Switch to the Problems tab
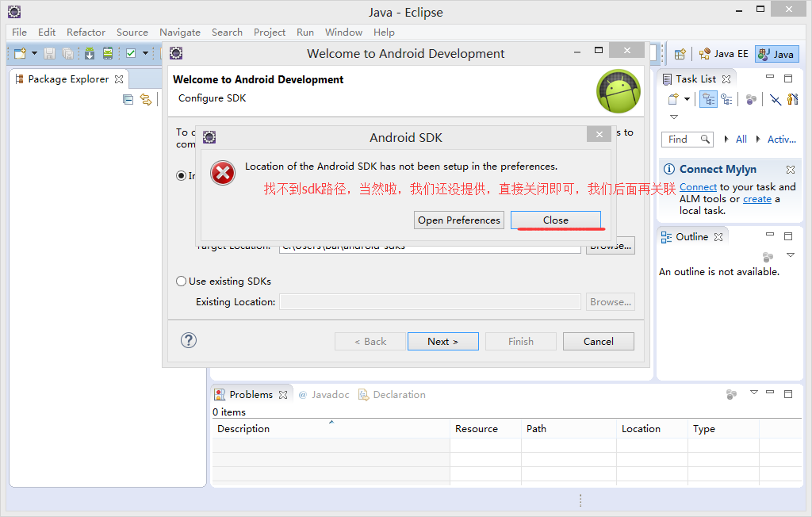This screenshot has width=812, height=517. tap(251, 395)
